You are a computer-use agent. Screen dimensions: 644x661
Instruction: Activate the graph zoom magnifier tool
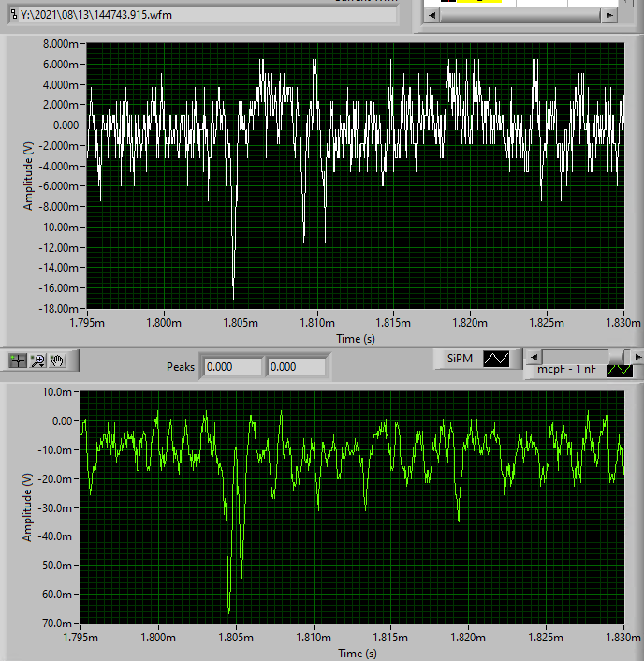(x=38, y=360)
